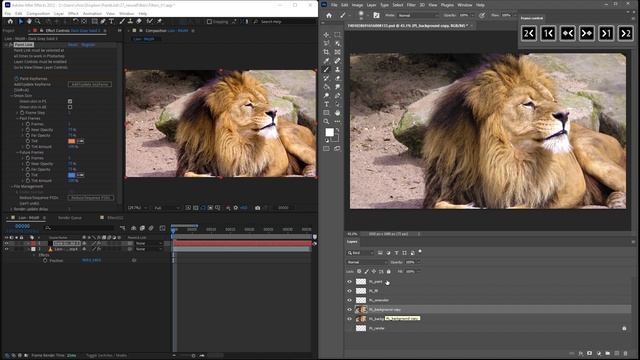This screenshot has width=640, height=360.
Task: Collapse the File Management group
Action: 11,187
